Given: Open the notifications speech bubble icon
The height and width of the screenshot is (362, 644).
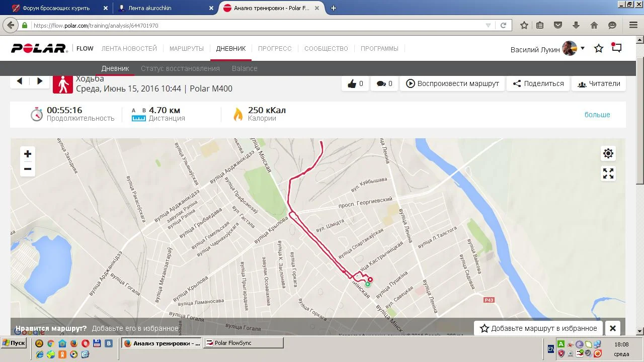Looking at the screenshot, I should click(x=617, y=48).
